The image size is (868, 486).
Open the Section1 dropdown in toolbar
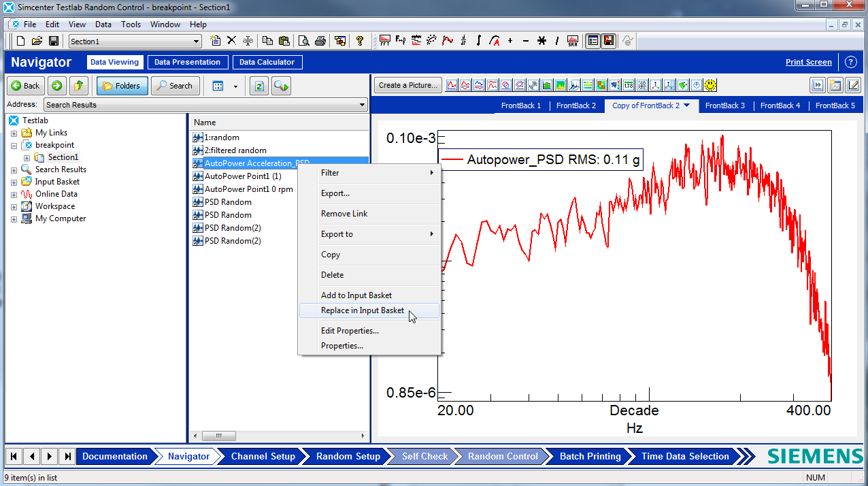[x=197, y=42]
